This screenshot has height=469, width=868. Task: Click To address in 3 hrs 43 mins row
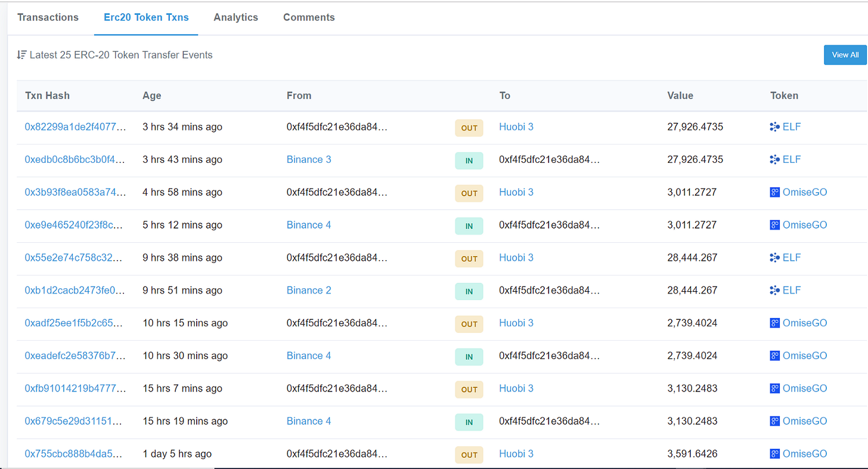(550, 159)
